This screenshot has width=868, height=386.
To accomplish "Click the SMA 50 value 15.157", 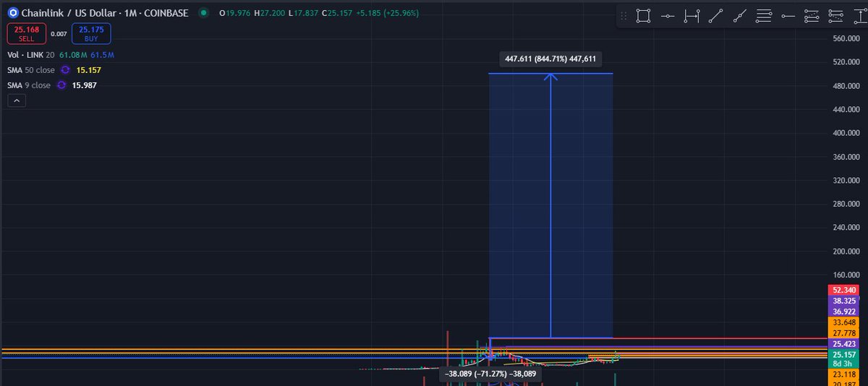I will click(88, 70).
